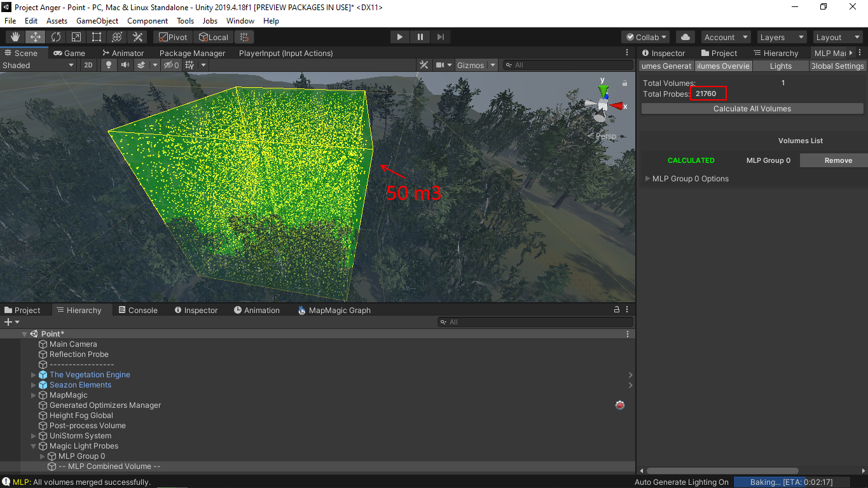The image size is (868, 488).
Task: Open Gizmos dropdown arrow
Action: coord(493,65)
